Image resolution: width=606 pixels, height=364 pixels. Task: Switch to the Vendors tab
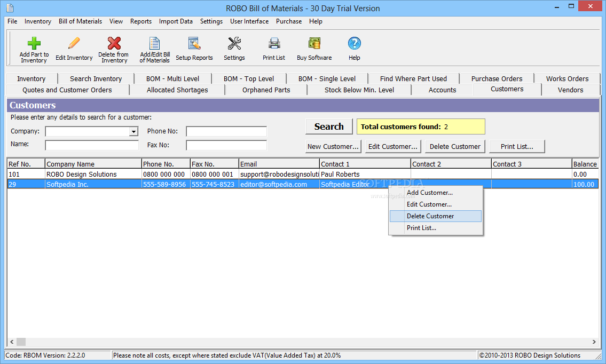[x=570, y=90]
